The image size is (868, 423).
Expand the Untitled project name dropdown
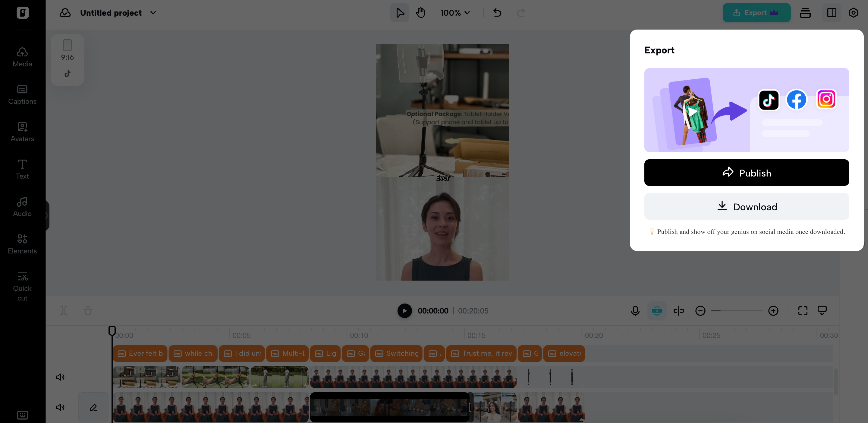[x=153, y=13]
